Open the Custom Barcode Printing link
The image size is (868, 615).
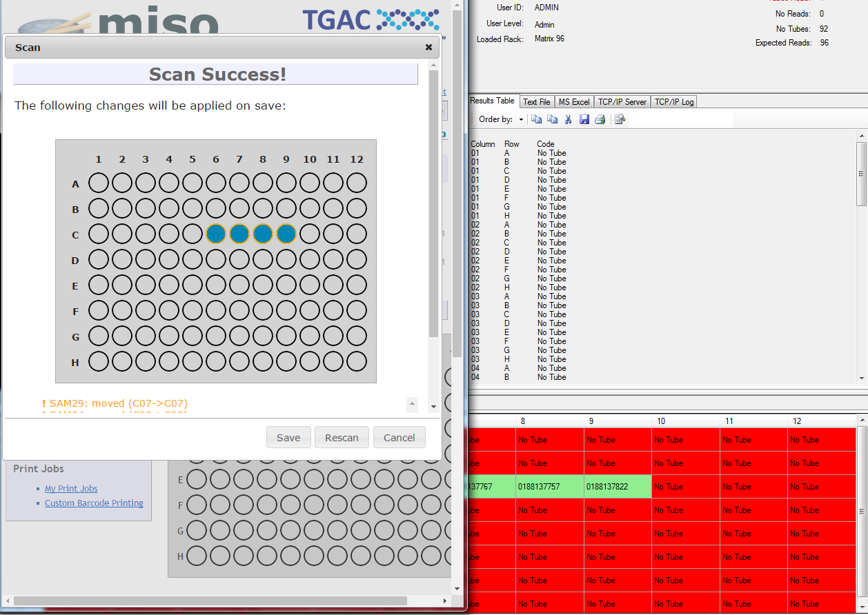tap(94, 503)
